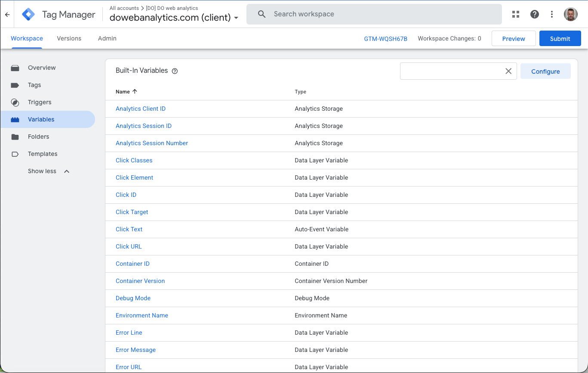This screenshot has height=373, width=588.
Task: Open the Container ID variable
Action: coord(132,264)
